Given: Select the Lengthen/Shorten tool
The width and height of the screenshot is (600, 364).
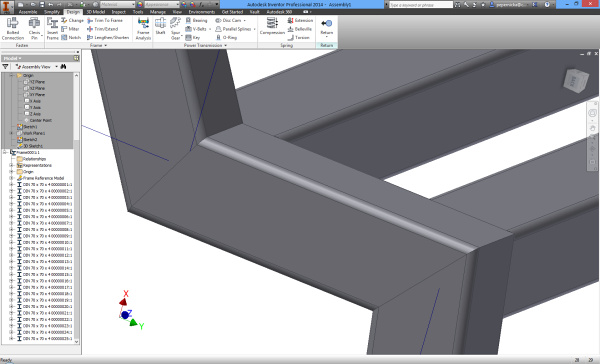Looking at the screenshot, I should 108,38.
